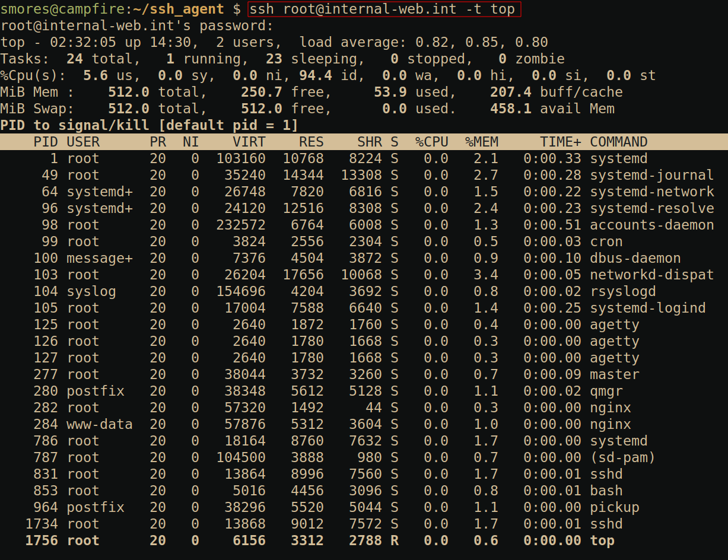Select the systemd process row PID 1

[356, 158]
